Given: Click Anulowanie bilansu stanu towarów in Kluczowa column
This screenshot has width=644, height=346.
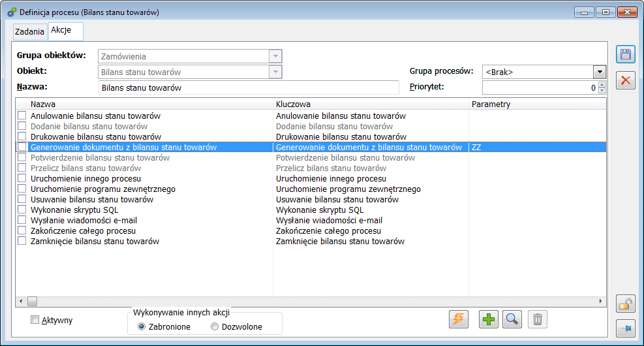Looking at the screenshot, I should (x=341, y=116).
